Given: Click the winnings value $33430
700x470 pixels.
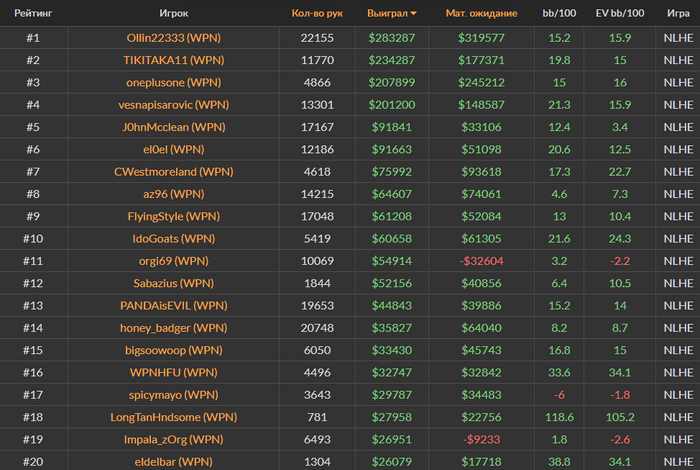Looking at the screenshot, I should coord(392,350).
